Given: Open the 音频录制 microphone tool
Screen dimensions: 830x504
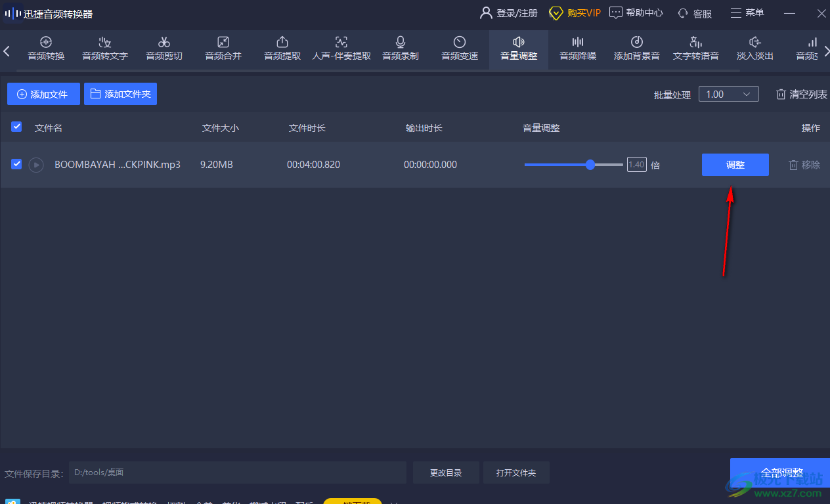Looking at the screenshot, I should 401,49.
